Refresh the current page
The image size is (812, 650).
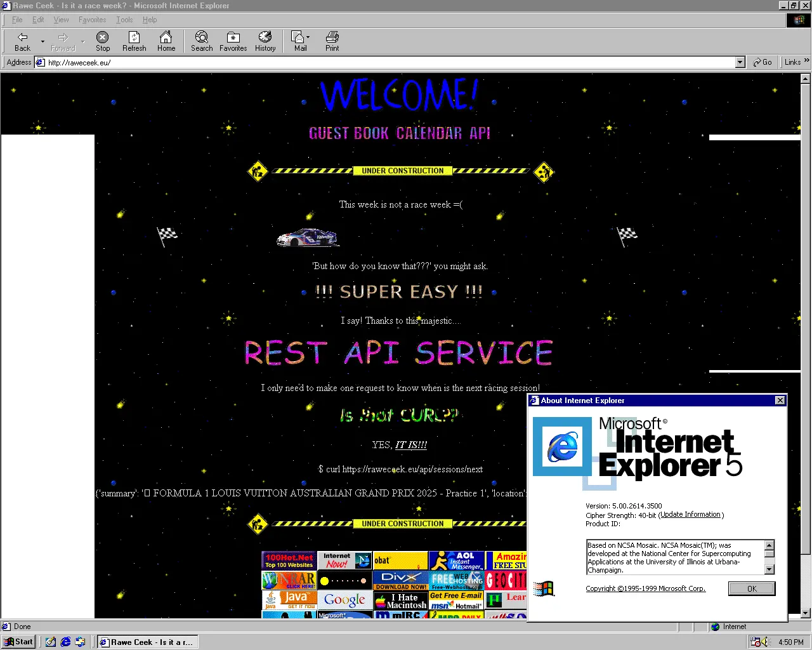click(134, 41)
